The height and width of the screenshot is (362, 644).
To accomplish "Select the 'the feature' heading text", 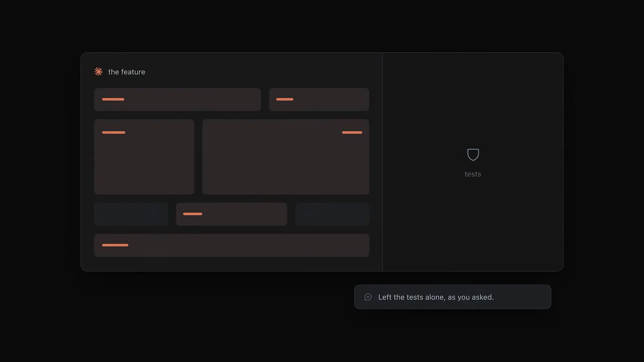I will (127, 72).
